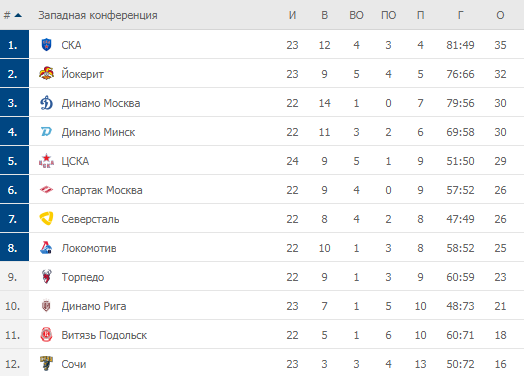This screenshot has width=524, height=376.
Task: Click the Динамо Минск logo icon
Action: tap(46, 132)
